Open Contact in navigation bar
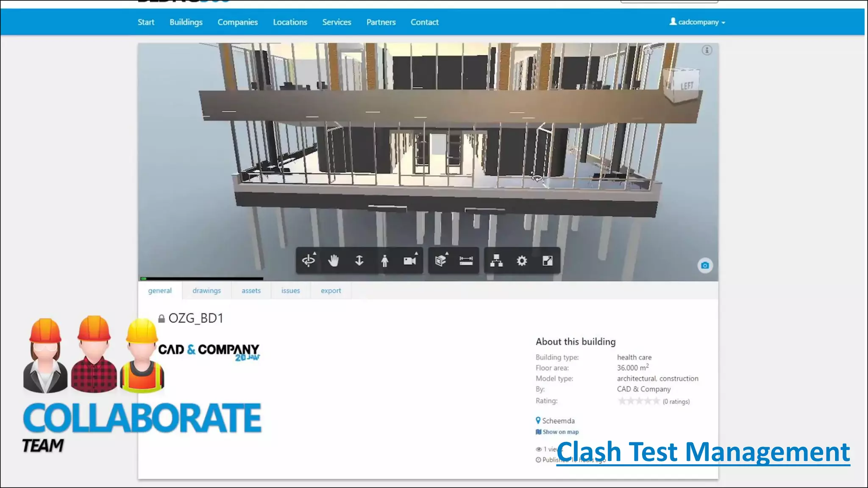Image resolution: width=868 pixels, height=488 pixels. click(x=424, y=22)
